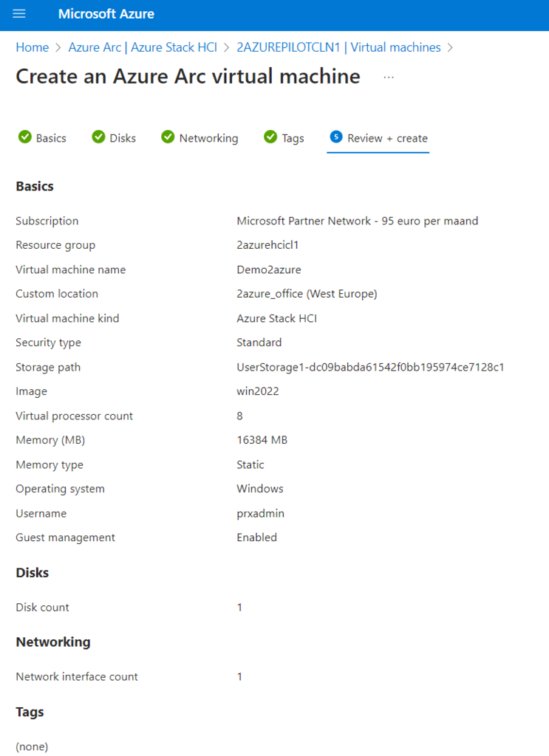Click the guest management value Enabled
The height and width of the screenshot is (756, 549).
click(256, 537)
